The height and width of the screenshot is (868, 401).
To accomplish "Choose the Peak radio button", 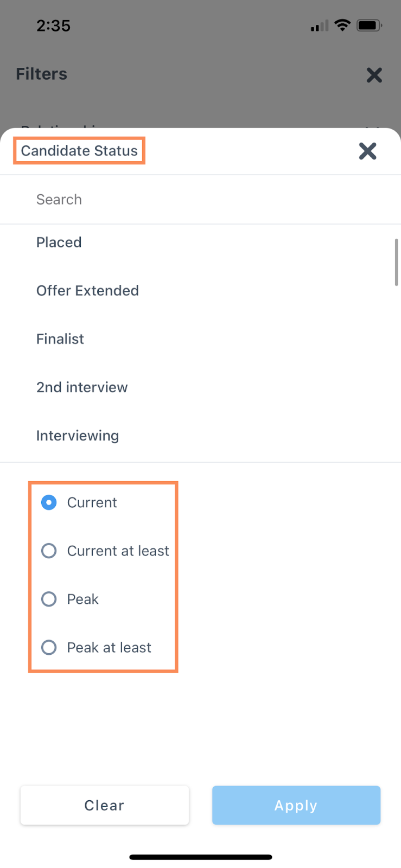I will 49,599.
